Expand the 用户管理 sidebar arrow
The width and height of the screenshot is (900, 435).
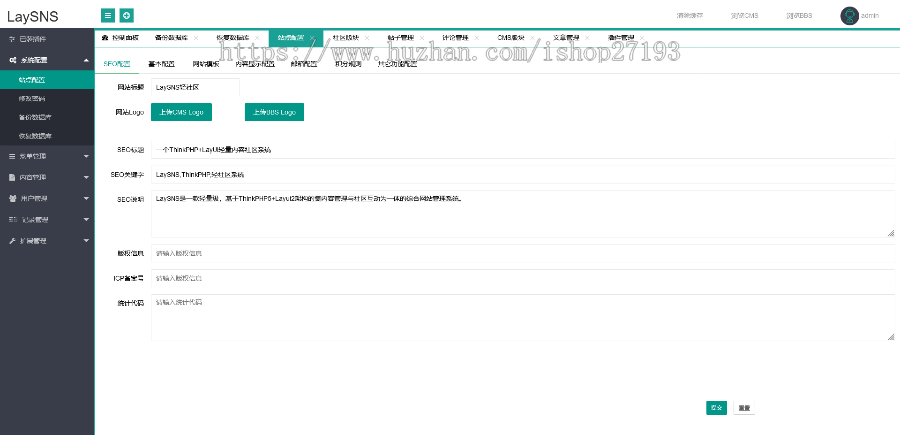coord(86,199)
